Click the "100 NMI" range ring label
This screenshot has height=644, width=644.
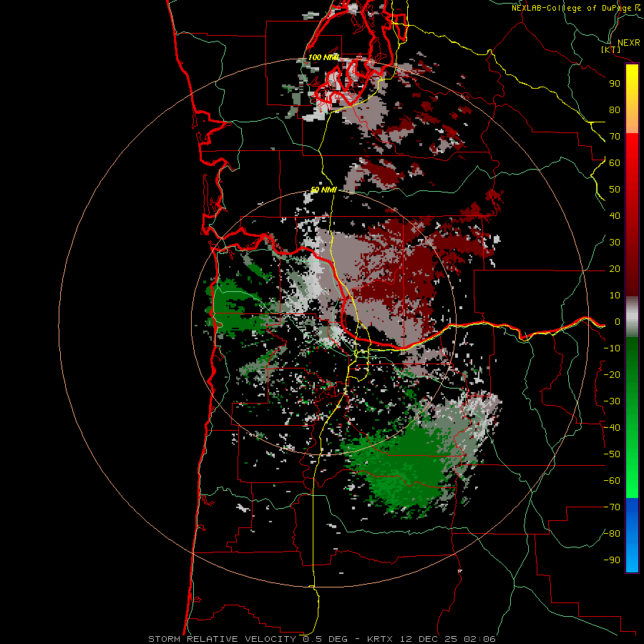pos(323,57)
